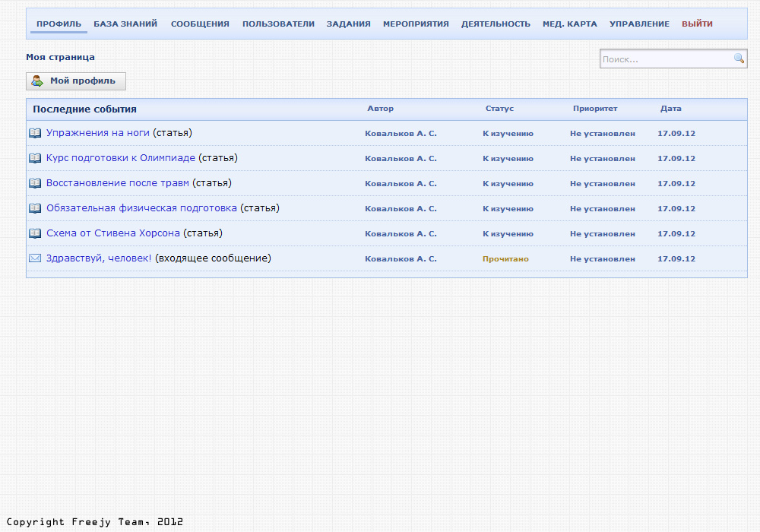Click the user icon on Мой профиль button
The width and height of the screenshot is (760, 532).
pyautogui.click(x=37, y=81)
